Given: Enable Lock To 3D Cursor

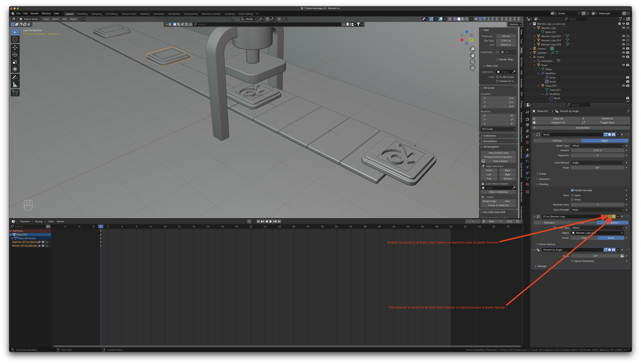Looking at the screenshot, I should (x=497, y=77).
